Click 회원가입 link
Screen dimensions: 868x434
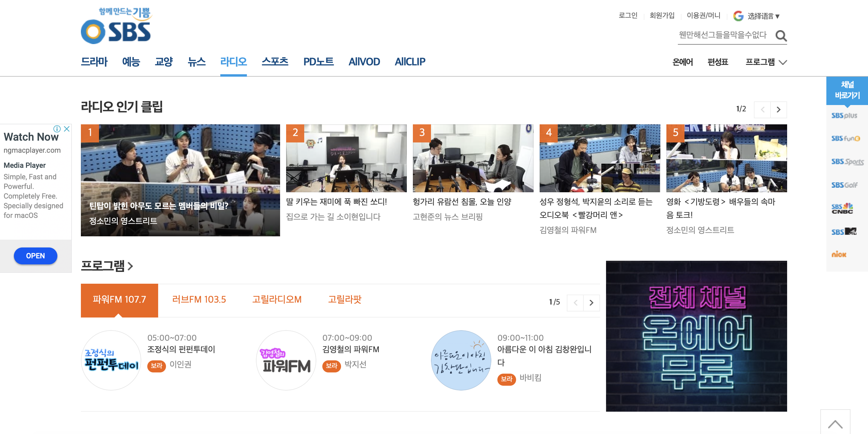click(x=662, y=15)
